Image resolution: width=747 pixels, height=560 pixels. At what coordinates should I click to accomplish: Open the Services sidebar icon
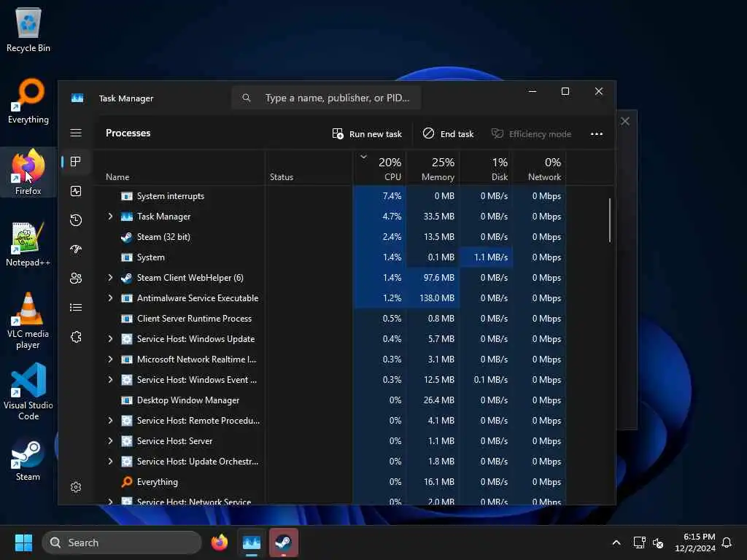(76, 337)
